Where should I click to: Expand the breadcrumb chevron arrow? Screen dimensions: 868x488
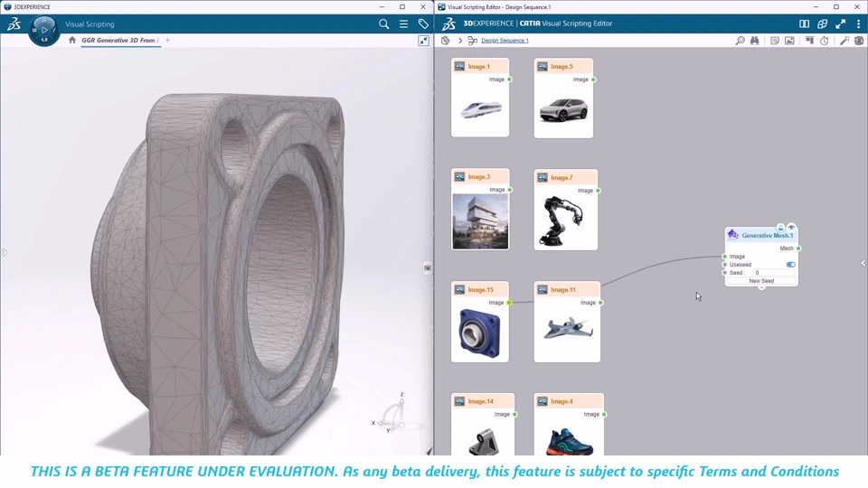coord(460,41)
